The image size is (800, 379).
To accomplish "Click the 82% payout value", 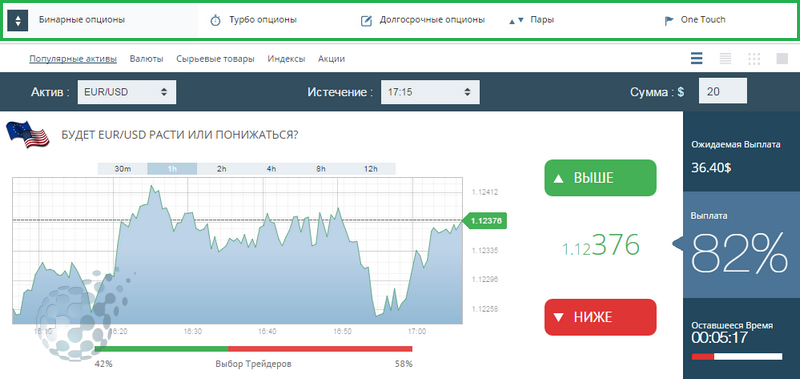I will click(739, 253).
